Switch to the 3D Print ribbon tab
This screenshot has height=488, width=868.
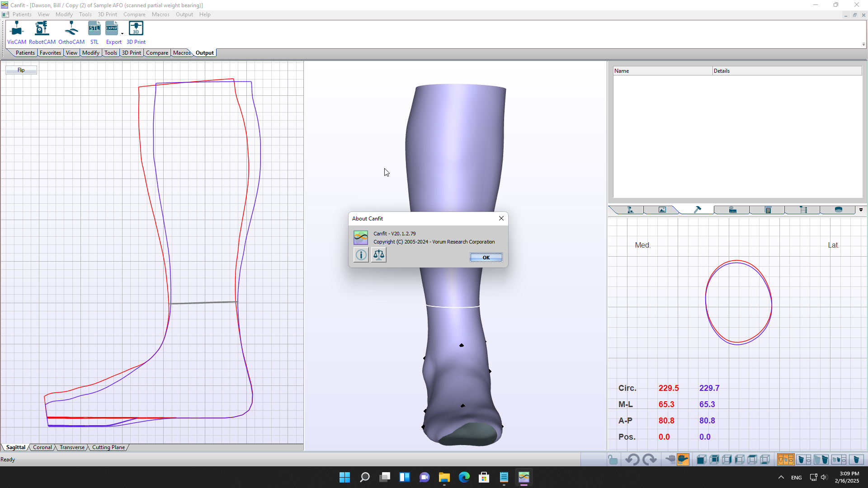tap(132, 53)
